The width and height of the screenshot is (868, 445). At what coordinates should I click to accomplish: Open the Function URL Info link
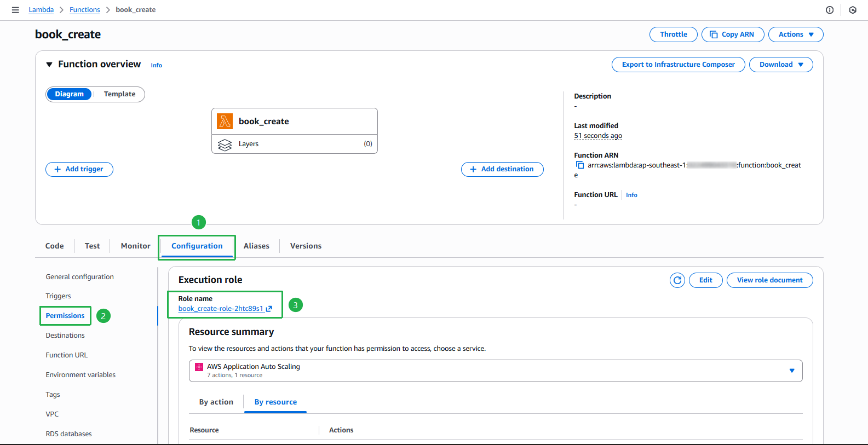pyautogui.click(x=631, y=195)
